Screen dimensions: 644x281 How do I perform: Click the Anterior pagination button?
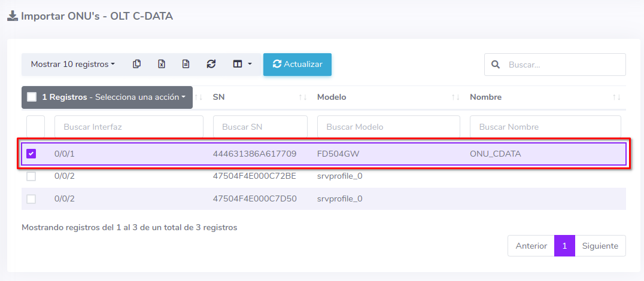click(531, 246)
